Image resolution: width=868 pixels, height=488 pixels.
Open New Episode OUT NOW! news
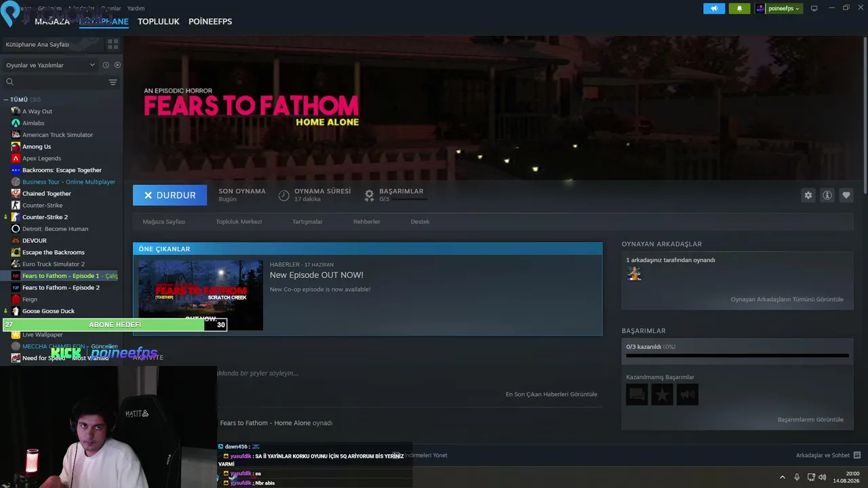coord(317,275)
